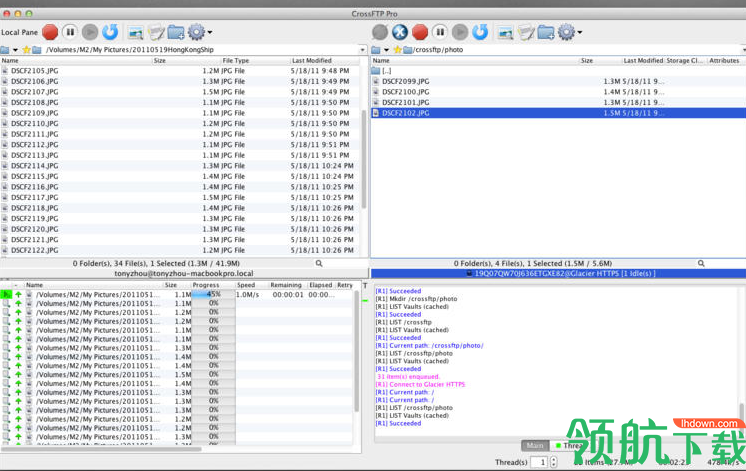
Task: Click the bookmark star icon in local path bar
Action: click(27, 49)
